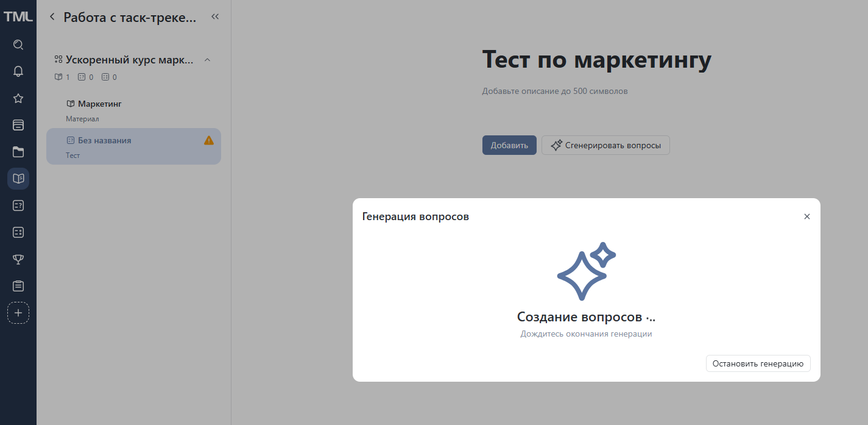868x425 pixels.
Task: Click the plus icon to create new item
Action: 18,313
